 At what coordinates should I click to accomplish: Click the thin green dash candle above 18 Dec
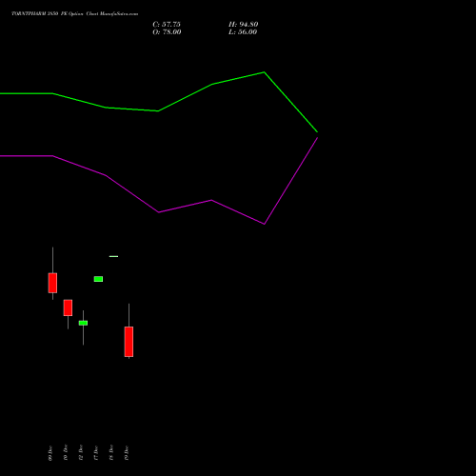click(113, 256)
